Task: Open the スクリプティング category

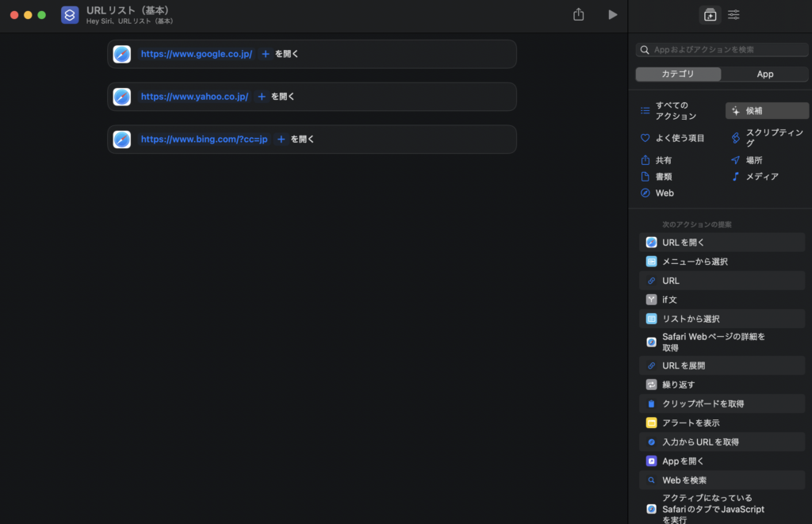Action: pos(768,138)
